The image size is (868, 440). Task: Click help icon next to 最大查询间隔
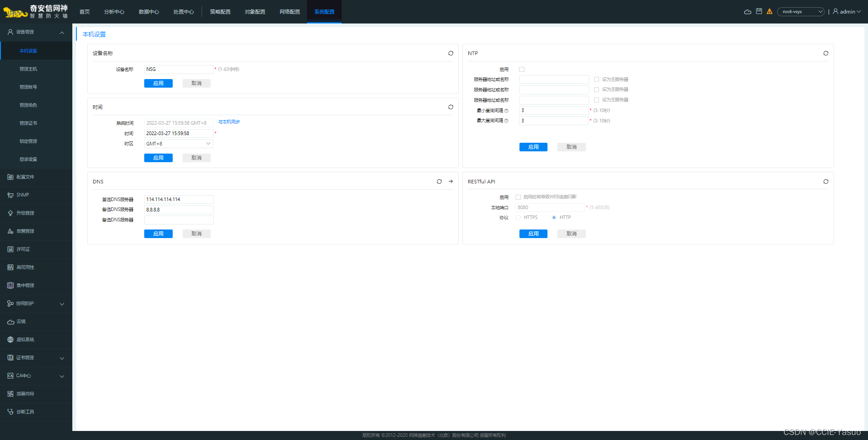506,121
